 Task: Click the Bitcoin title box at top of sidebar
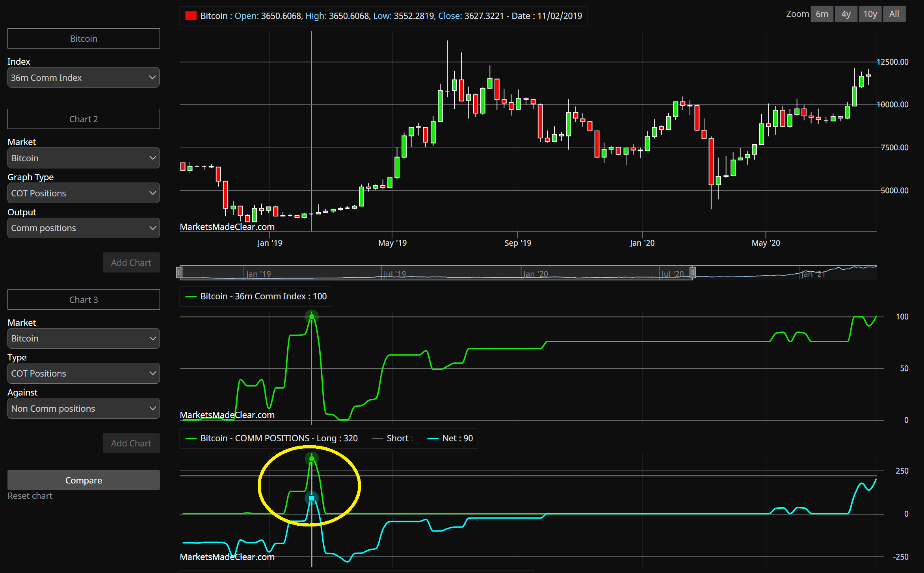click(x=84, y=39)
